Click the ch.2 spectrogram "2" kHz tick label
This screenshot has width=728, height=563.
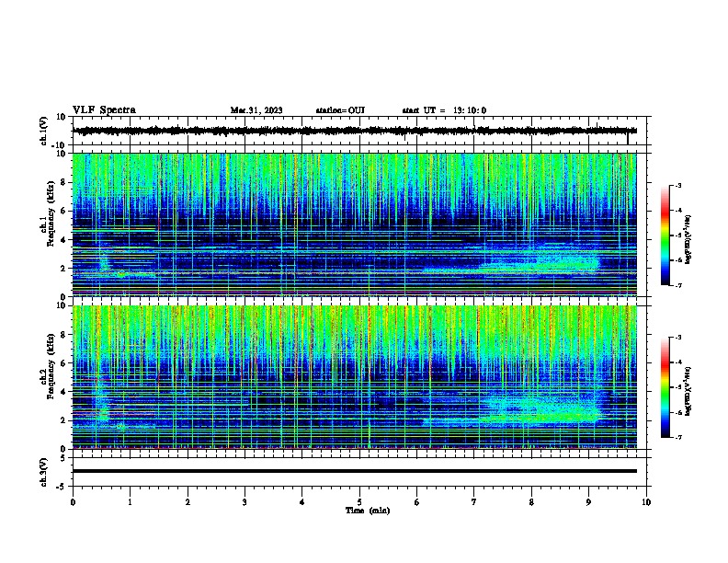pyautogui.click(x=63, y=420)
